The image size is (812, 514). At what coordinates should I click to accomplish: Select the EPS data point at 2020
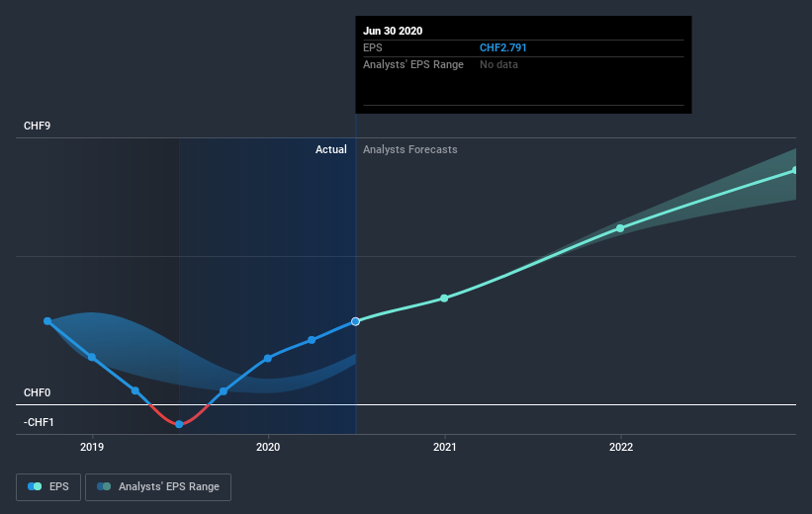pyautogui.click(x=268, y=358)
